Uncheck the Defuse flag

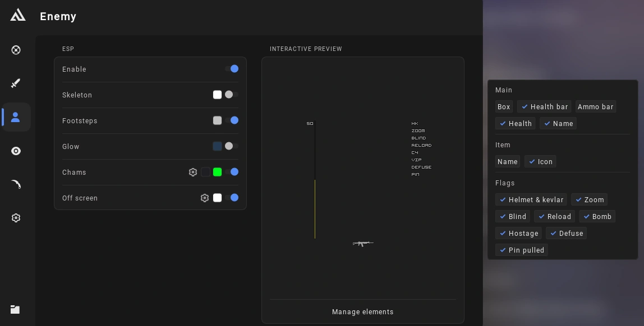click(567, 234)
